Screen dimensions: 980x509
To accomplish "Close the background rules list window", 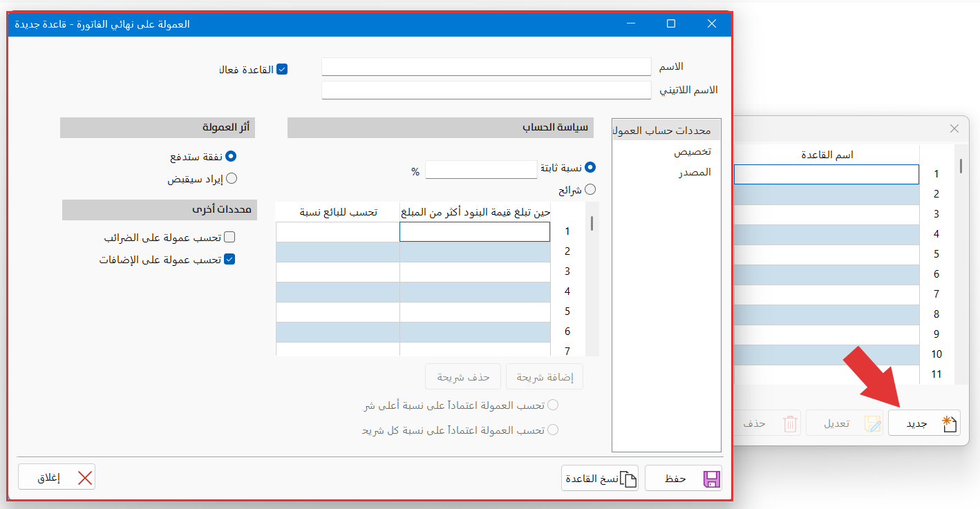I will click(x=954, y=128).
